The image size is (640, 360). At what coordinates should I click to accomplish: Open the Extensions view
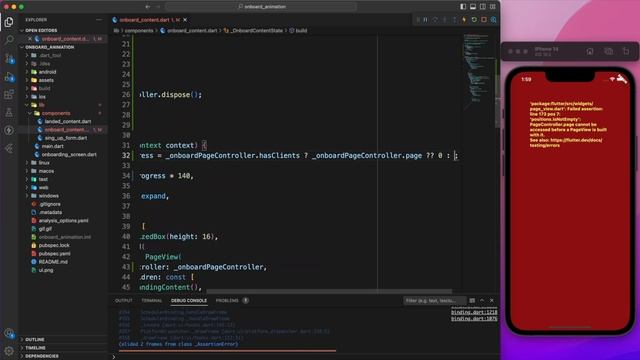click(x=9, y=95)
